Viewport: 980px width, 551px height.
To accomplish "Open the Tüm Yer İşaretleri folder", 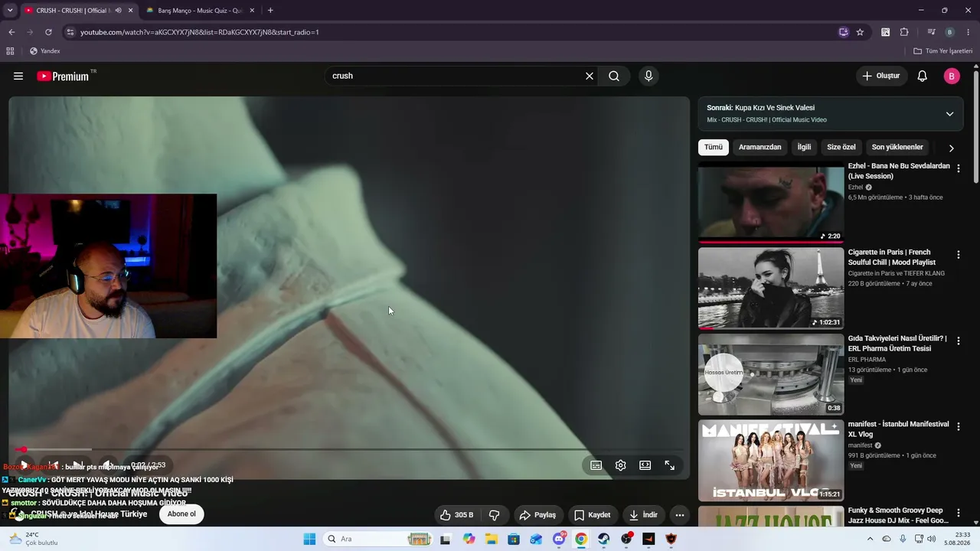I will click(942, 51).
